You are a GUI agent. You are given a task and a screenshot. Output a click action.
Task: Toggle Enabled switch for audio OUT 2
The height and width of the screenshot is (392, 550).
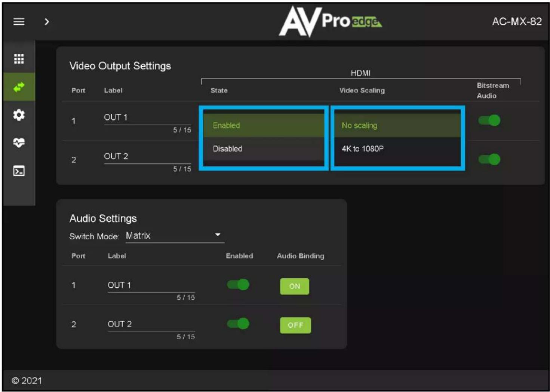click(238, 324)
